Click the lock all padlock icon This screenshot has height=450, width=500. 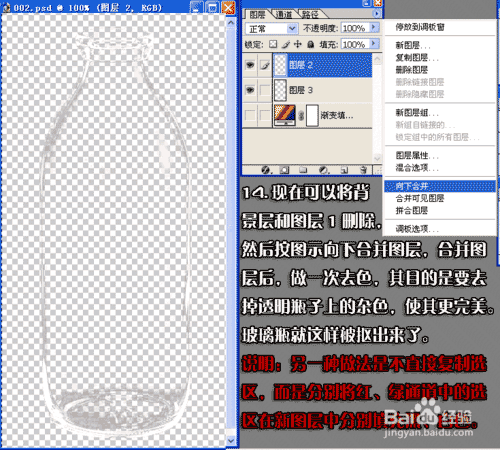310,44
